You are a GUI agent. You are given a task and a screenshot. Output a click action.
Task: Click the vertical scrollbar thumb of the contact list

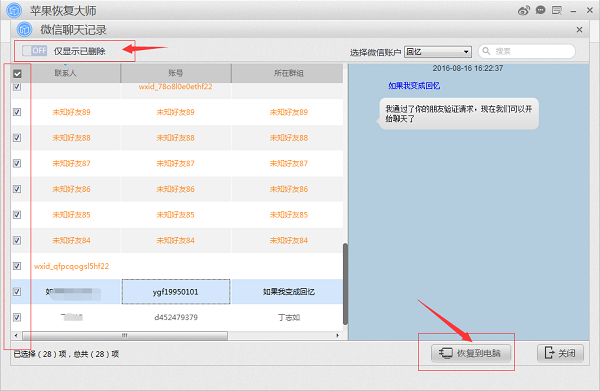coord(346,283)
